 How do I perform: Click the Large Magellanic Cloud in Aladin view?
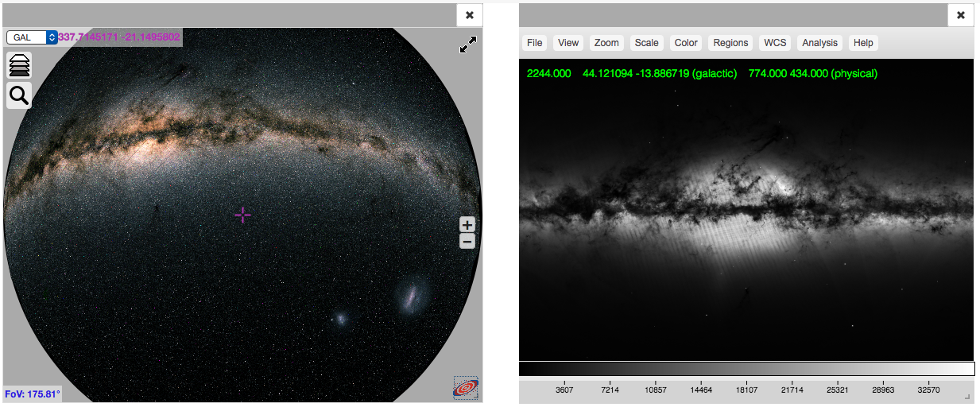coord(411,296)
